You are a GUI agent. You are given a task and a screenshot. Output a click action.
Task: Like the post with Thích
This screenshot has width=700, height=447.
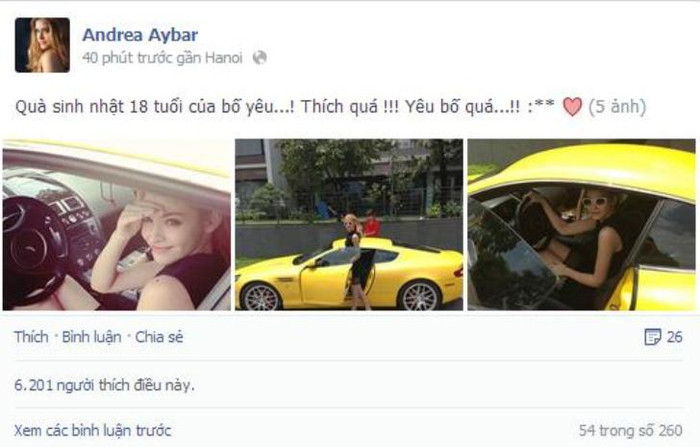(31, 337)
